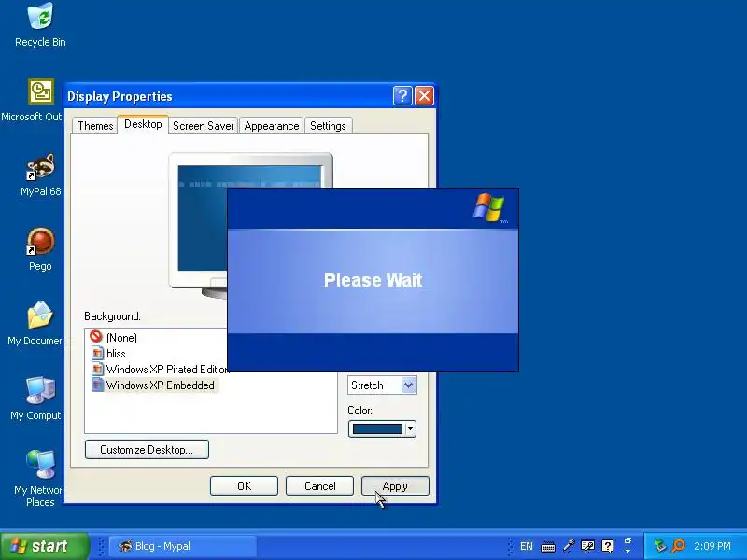747x560 pixels.
Task: Click Apply in Display Properties
Action: click(395, 485)
